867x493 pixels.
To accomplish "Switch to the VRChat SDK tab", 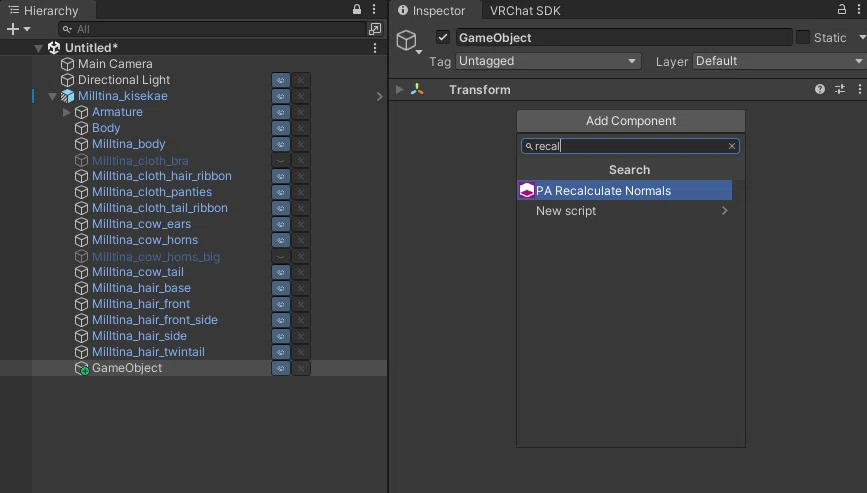I will point(525,11).
